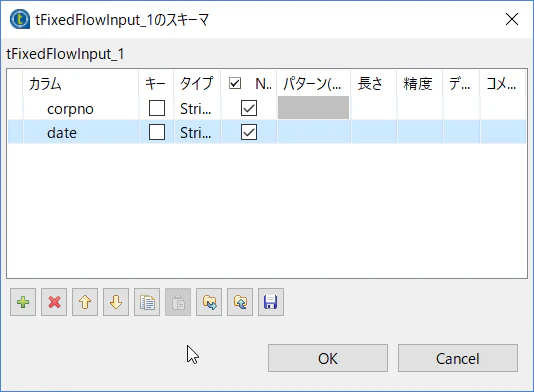Click the precision cell in date row

click(420, 132)
